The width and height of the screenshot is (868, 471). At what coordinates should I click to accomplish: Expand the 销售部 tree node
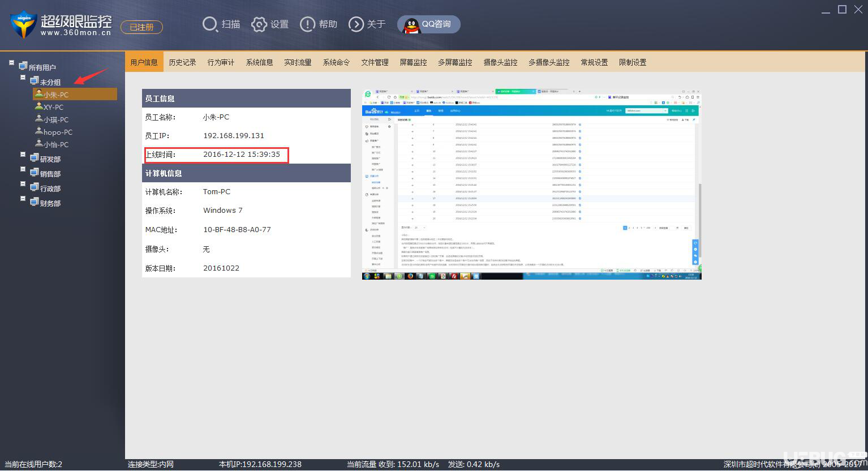(x=23, y=169)
